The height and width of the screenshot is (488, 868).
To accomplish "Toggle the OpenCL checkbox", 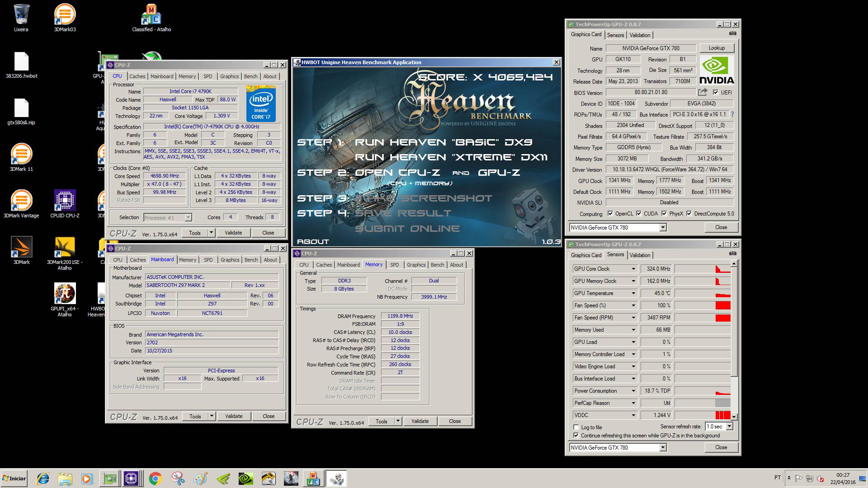I will [x=610, y=214].
